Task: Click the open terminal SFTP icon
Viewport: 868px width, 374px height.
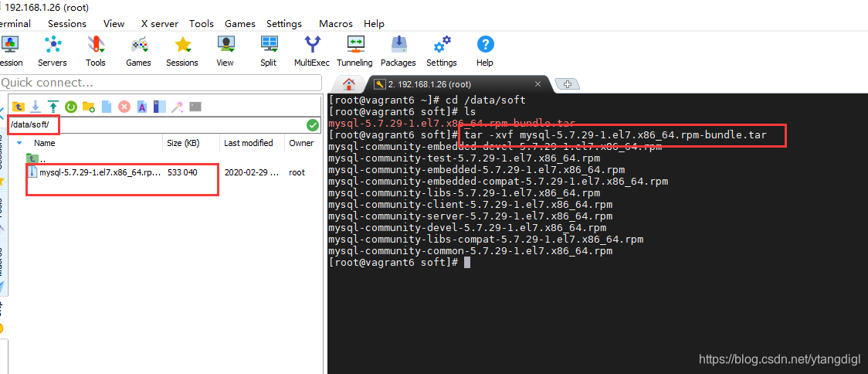Action: (x=195, y=107)
